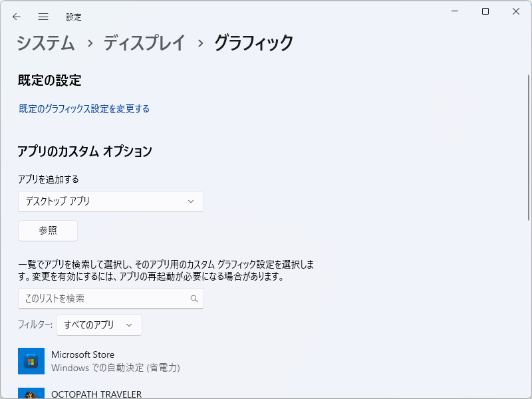
Task: Click the このリストを検索 search field
Action: pos(100,299)
